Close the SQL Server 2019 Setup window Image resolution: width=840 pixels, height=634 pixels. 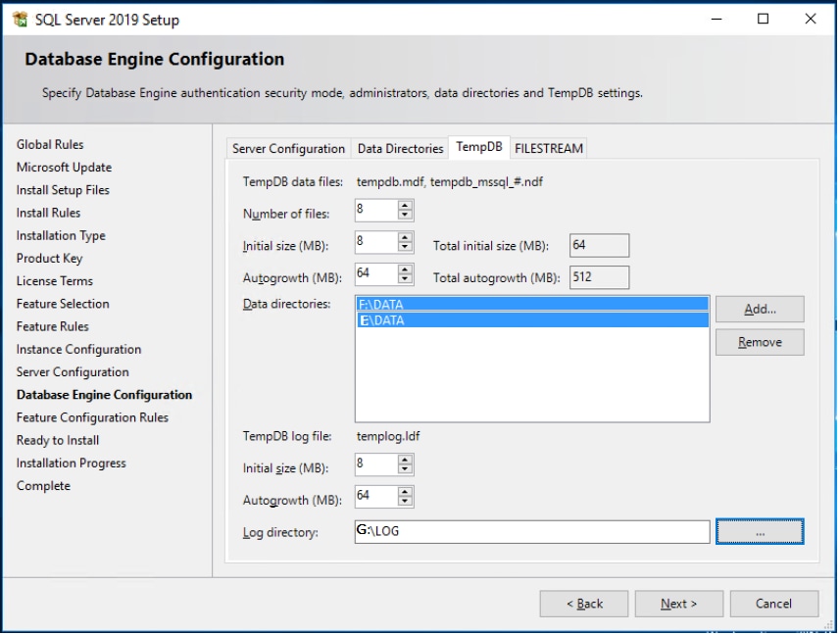coord(810,20)
